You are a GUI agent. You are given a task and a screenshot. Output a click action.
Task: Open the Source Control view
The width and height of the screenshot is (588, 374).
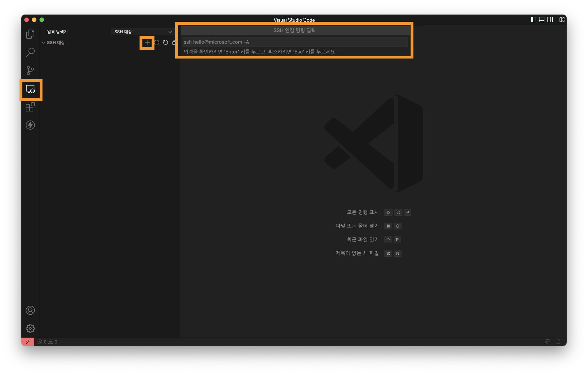coord(30,70)
